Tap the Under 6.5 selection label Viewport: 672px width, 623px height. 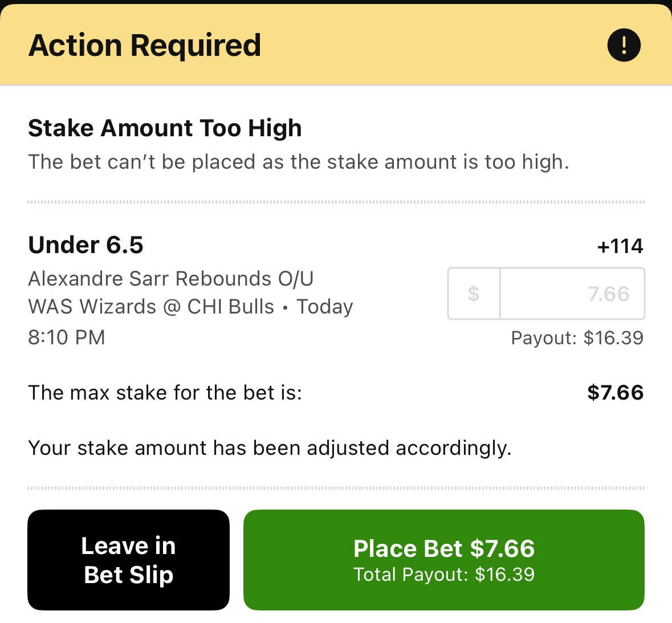coord(85,245)
